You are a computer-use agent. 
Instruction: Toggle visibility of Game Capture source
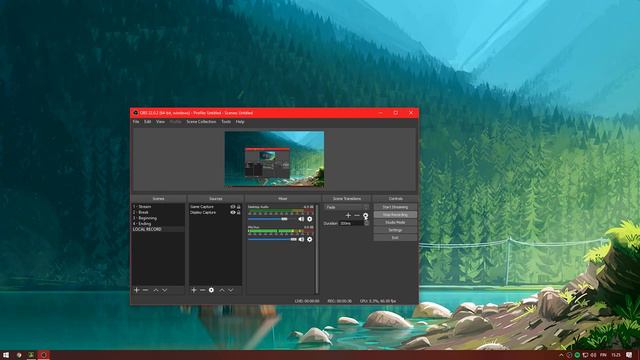point(233,207)
